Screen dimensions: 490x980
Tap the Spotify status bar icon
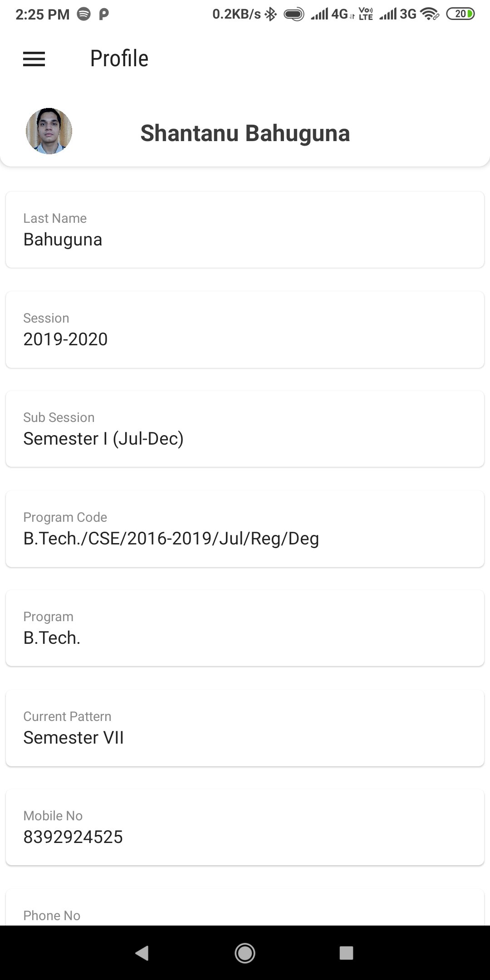point(83,15)
